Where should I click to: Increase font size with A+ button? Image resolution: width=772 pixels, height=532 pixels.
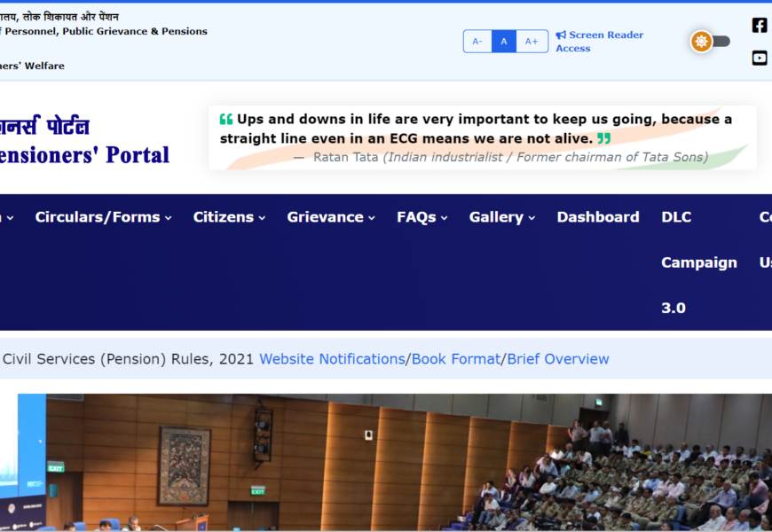pos(532,42)
